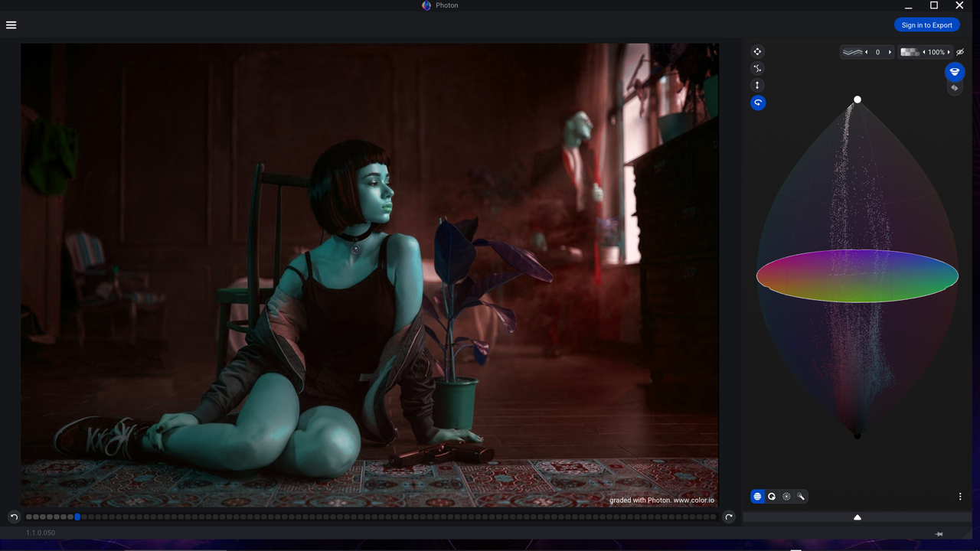Click the 100% opacity value

[936, 52]
